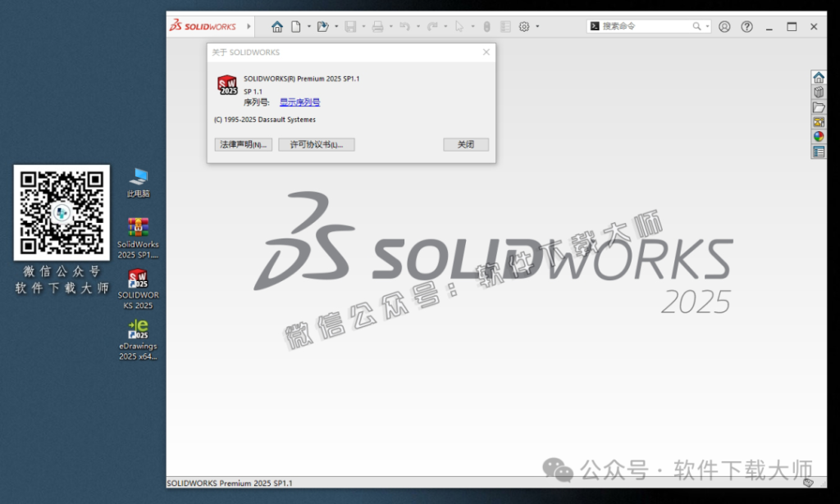Viewport: 840px width, 504px height.
Task: Open 此电脑 desktop shortcut
Action: click(137, 179)
